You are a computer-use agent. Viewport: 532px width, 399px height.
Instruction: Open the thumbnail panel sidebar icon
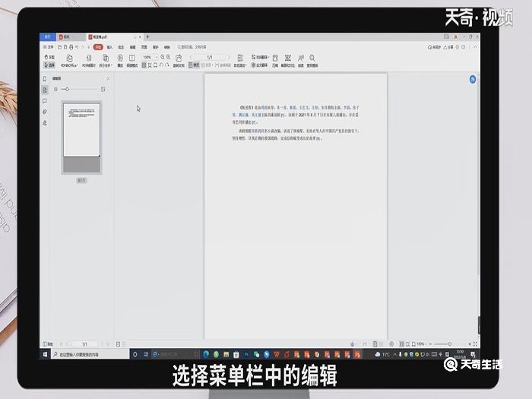(44, 90)
